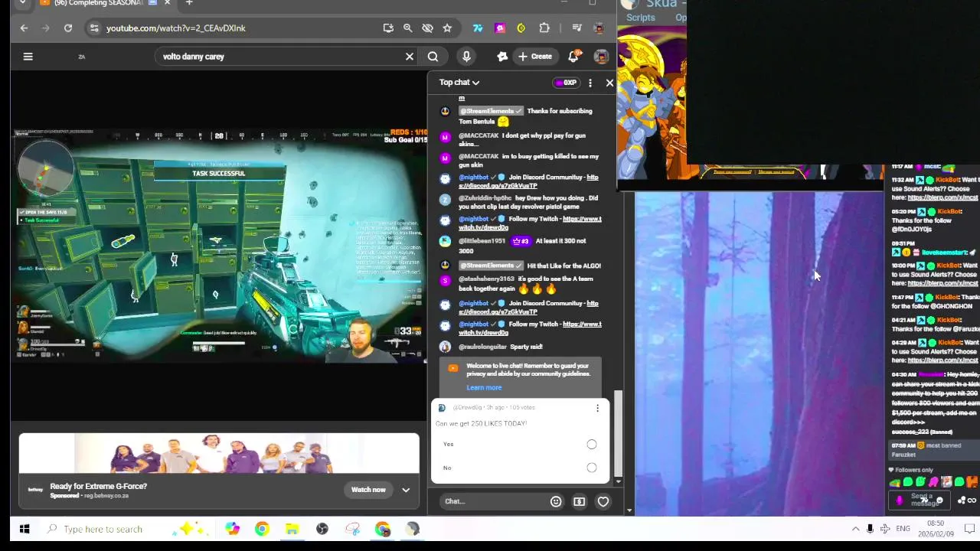Install app icon in the address bar
The image size is (980, 551).
tap(388, 28)
